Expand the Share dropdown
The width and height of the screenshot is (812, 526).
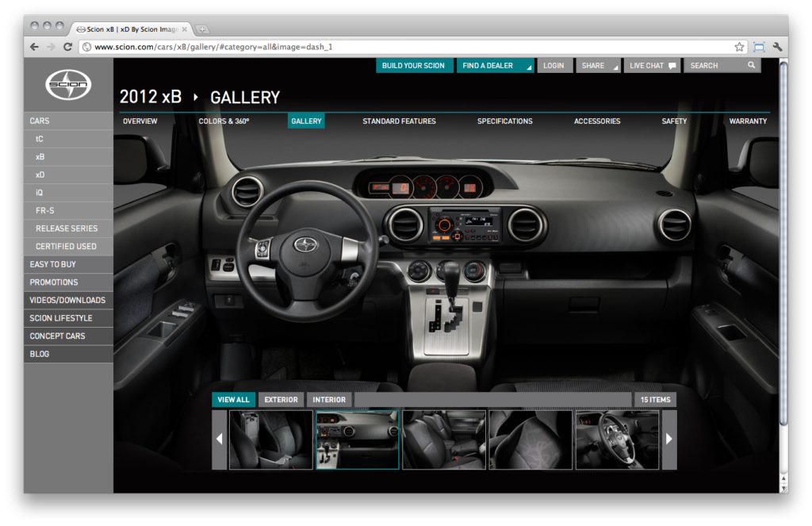615,68
